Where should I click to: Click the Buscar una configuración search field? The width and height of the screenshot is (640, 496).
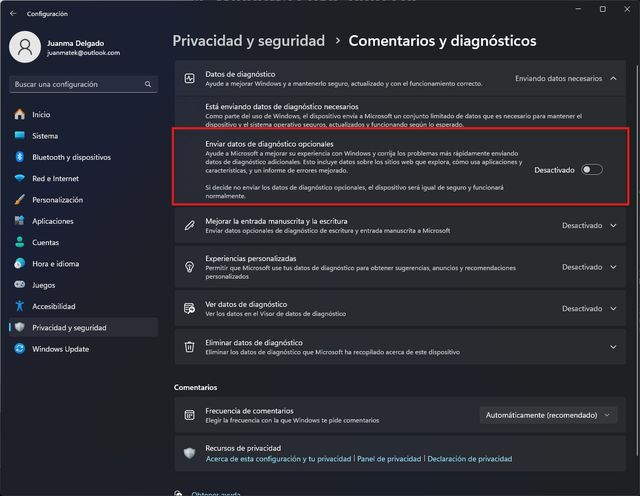75,85
